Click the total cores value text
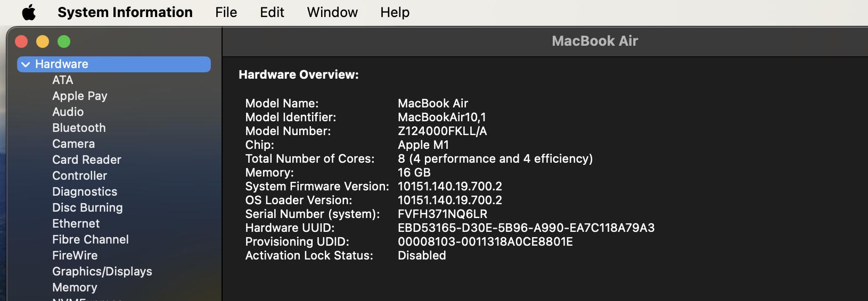Viewport: 868px width, 301px height. [495, 159]
